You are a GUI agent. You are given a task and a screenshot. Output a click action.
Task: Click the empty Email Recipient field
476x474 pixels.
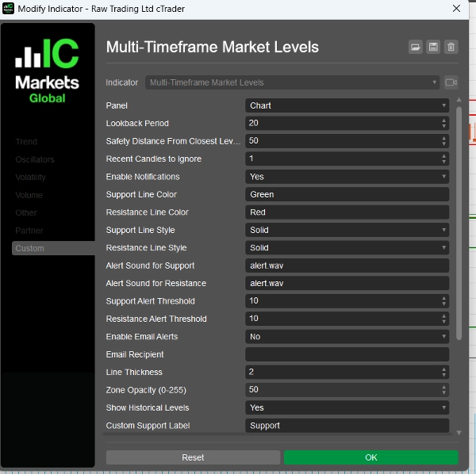pyautogui.click(x=347, y=354)
